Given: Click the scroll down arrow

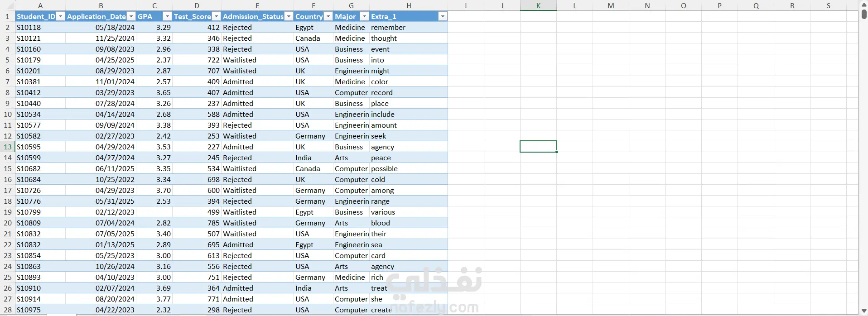Looking at the screenshot, I should click(x=864, y=311).
